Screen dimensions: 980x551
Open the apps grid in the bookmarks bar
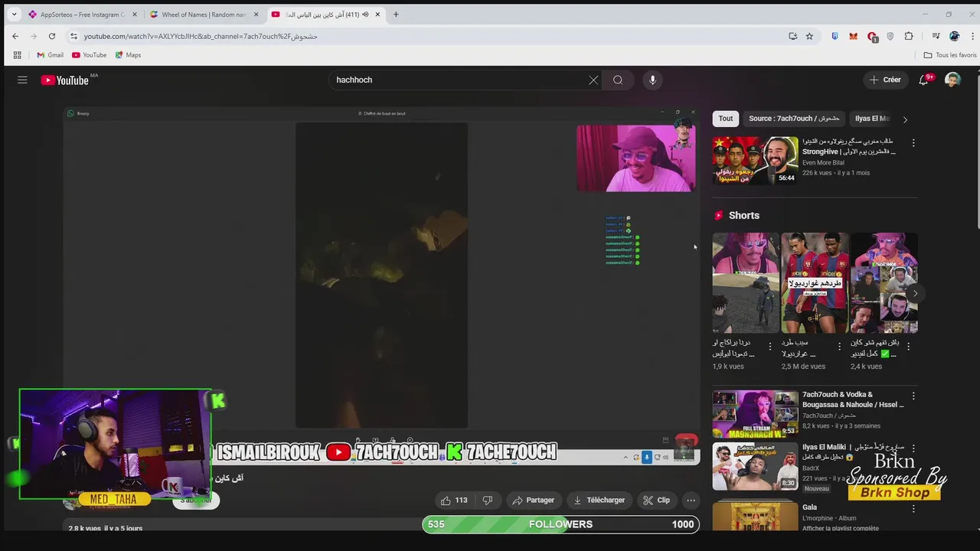17,55
